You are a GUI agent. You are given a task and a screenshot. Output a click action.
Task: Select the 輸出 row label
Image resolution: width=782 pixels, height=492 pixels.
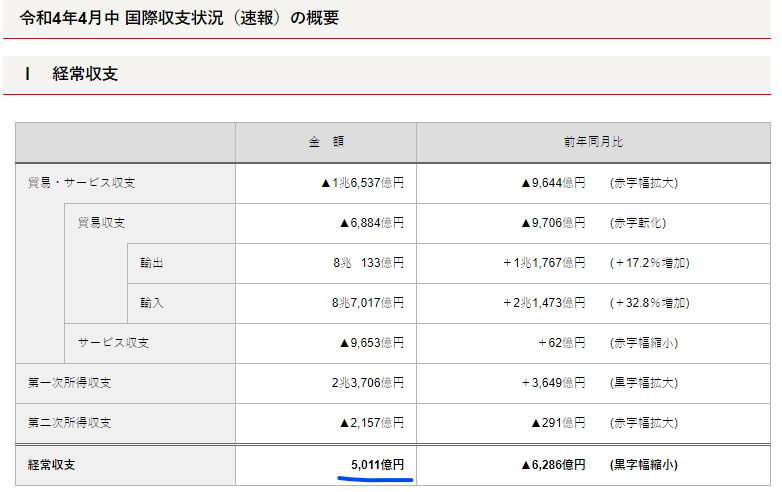pyautogui.click(x=152, y=263)
